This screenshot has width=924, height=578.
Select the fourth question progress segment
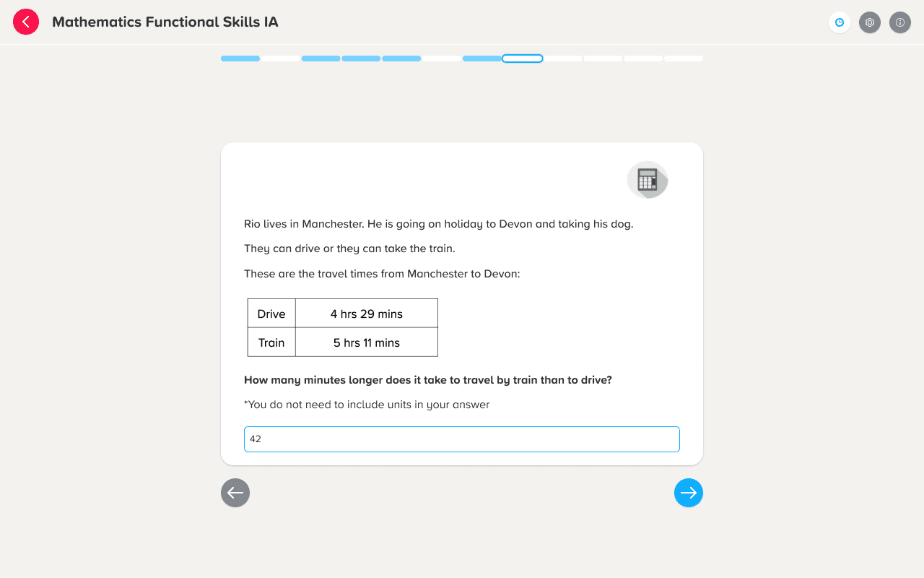tap(361, 59)
